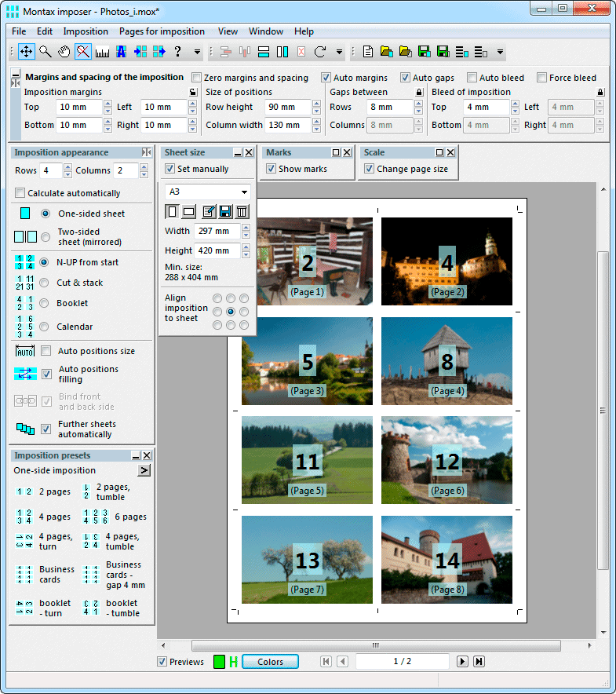
Task: Tick Calculate automatically checkbox
Action: (20, 193)
